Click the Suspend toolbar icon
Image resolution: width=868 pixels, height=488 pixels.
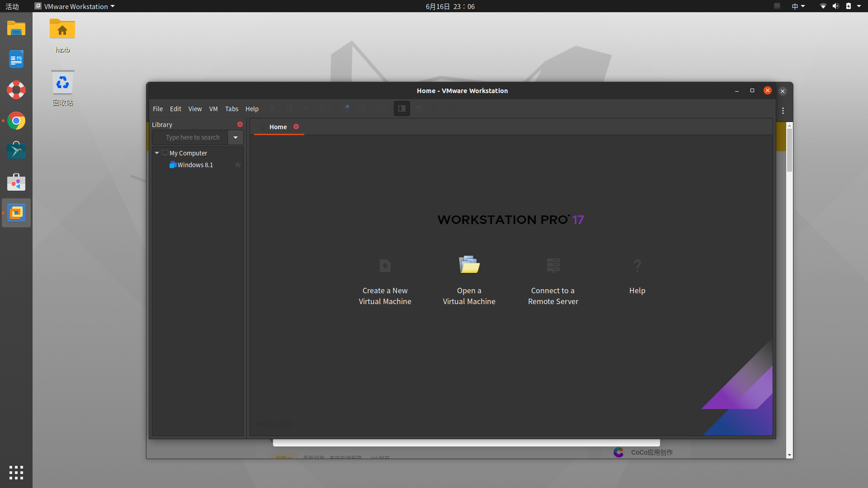click(289, 109)
